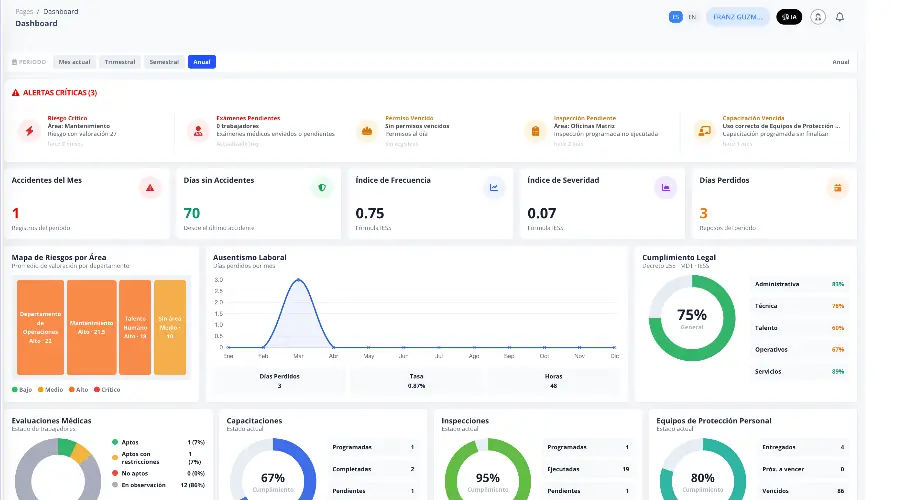Click the Técnica compliance row

click(x=799, y=306)
